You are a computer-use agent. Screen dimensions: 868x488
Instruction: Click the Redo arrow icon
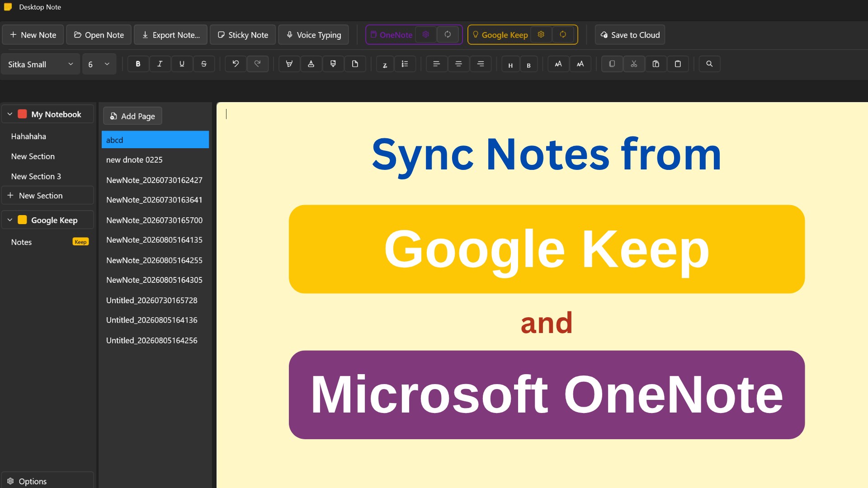[x=257, y=64]
